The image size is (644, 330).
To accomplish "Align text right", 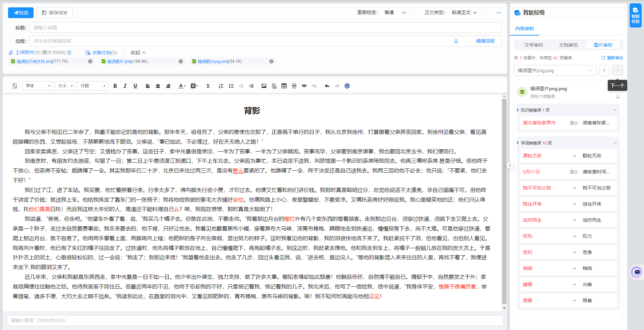I will (168, 86).
